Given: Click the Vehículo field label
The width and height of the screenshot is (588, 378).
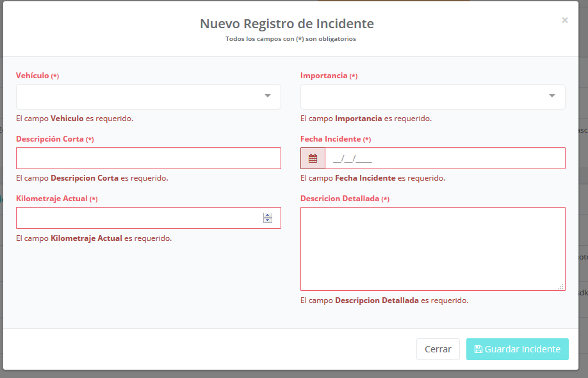Looking at the screenshot, I should (x=33, y=76).
